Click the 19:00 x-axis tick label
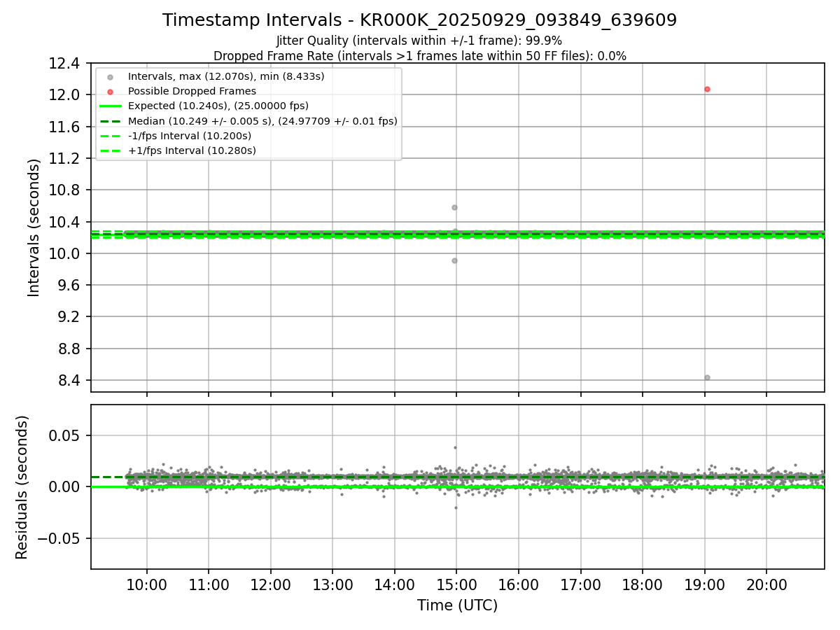The image size is (840, 630). pos(704,584)
